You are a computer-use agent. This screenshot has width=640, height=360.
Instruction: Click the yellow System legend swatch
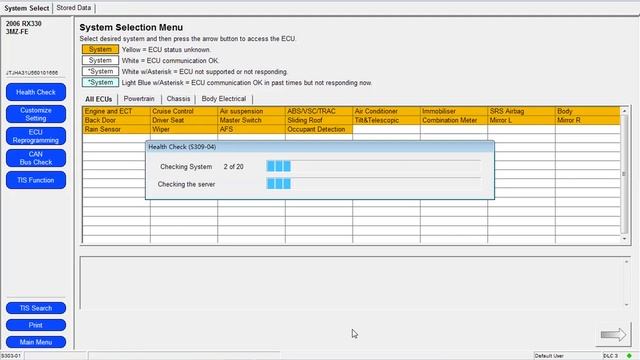pyautogui.click(x=100, y=49)
